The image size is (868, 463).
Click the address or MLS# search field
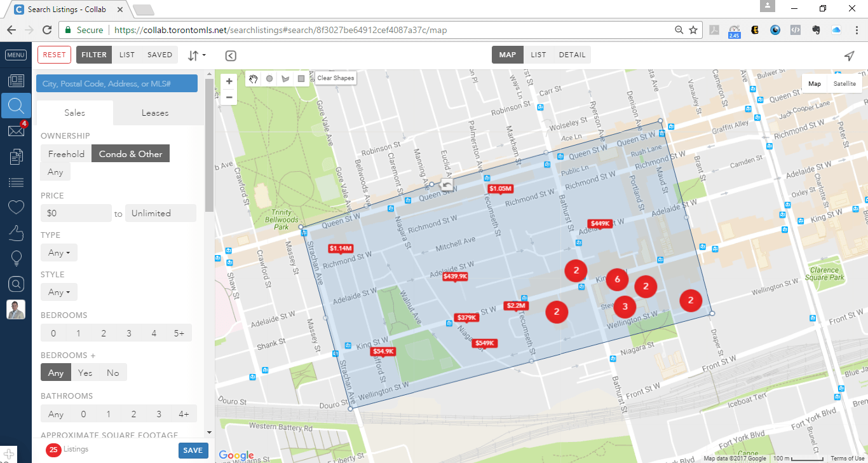coord(117,84)
